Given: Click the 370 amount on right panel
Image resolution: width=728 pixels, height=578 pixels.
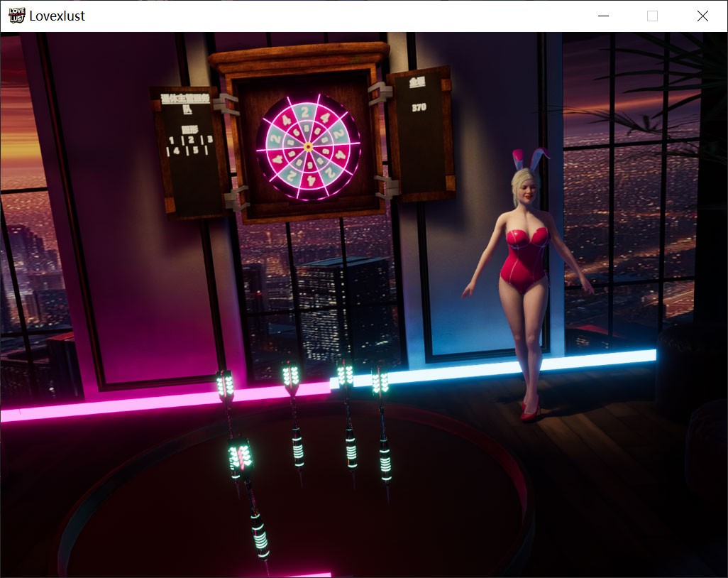Looking at the screenshot, I should [x=419, y=108].
